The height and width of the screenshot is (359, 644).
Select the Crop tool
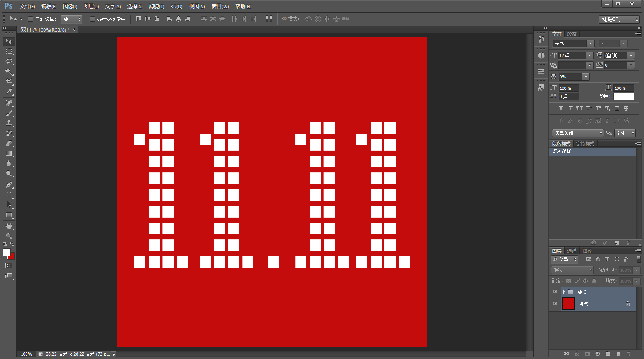tap(9, 82)
